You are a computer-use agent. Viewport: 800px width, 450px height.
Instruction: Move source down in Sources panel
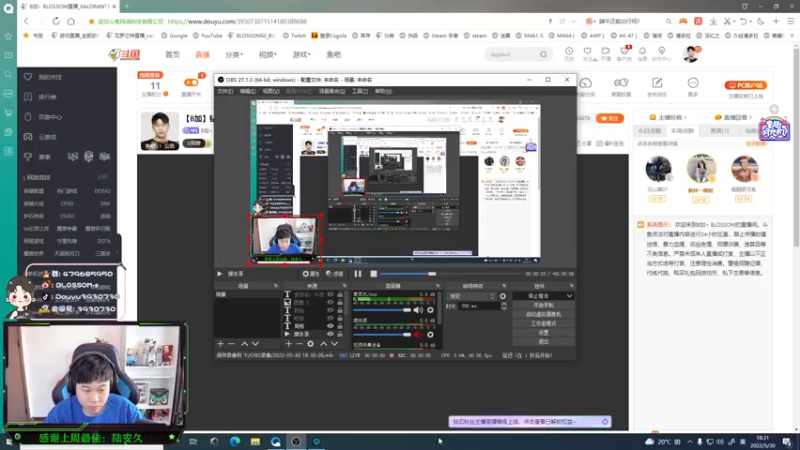point(334,344)
